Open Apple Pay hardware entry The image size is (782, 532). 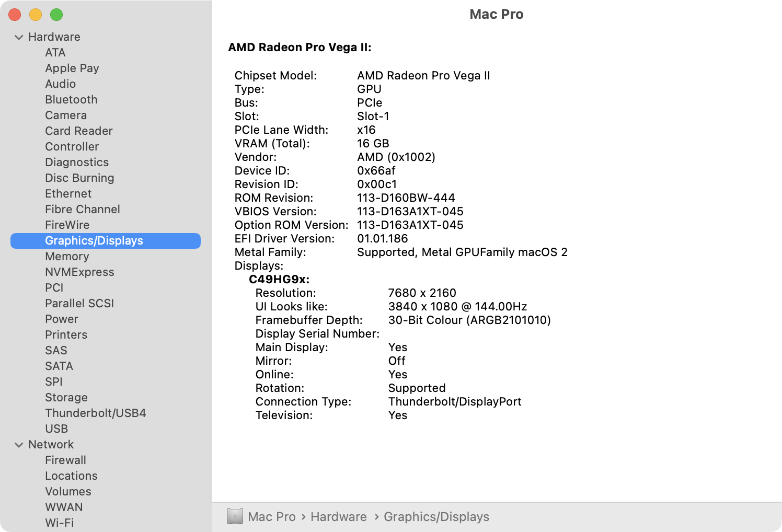[72, 68]
